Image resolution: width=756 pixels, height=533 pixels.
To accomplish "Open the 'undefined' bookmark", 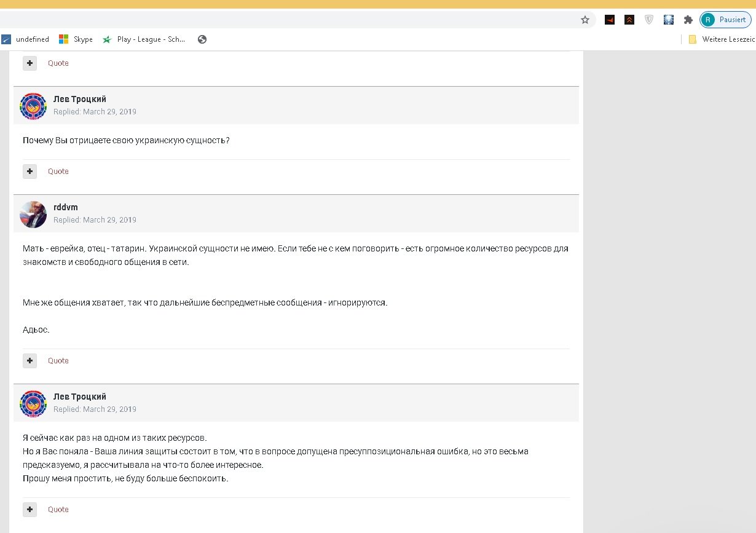I will pos(26,39).
